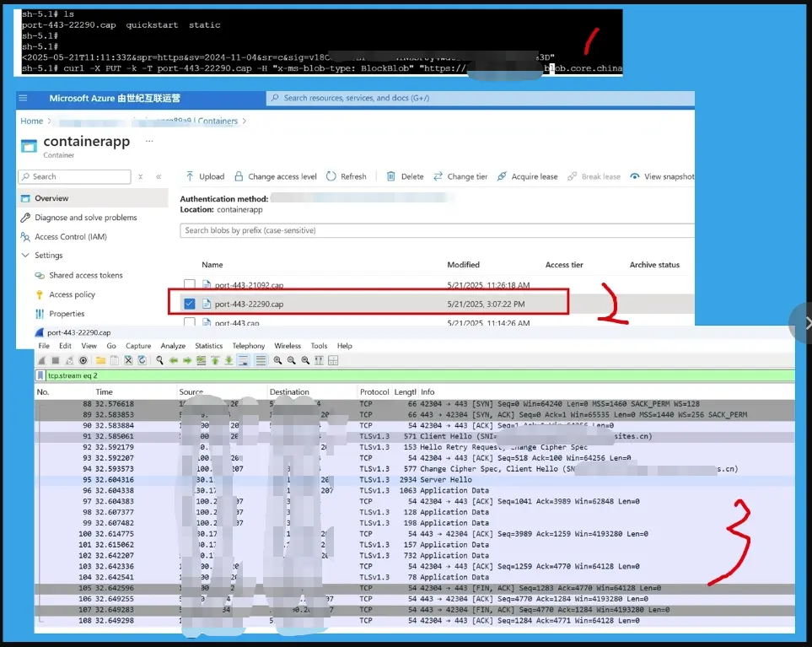This screenshot has height=647, width=812.
Task: Click the Change tier button
Action: click(461, 176)
